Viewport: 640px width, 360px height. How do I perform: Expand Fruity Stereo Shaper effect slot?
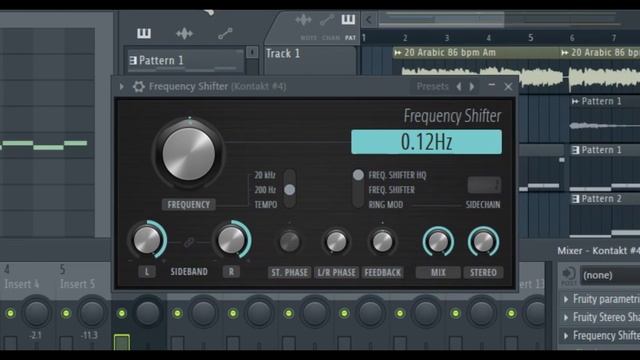pyautogui.click(x=566, y=317)
